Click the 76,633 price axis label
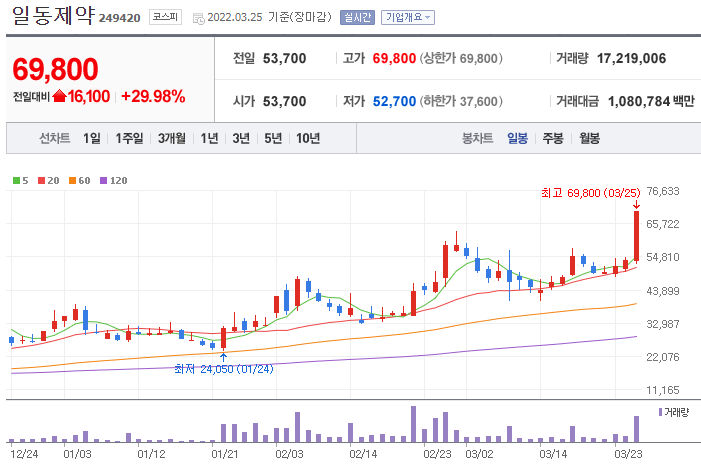This screenshot has width=701, height=465. coord(663,191)
